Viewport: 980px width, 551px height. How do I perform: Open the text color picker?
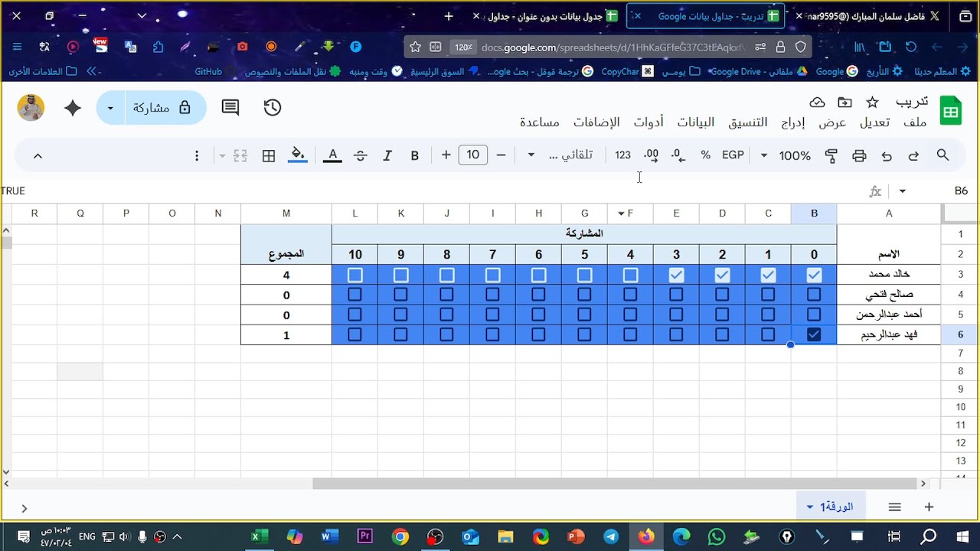[x=332, y=155]
